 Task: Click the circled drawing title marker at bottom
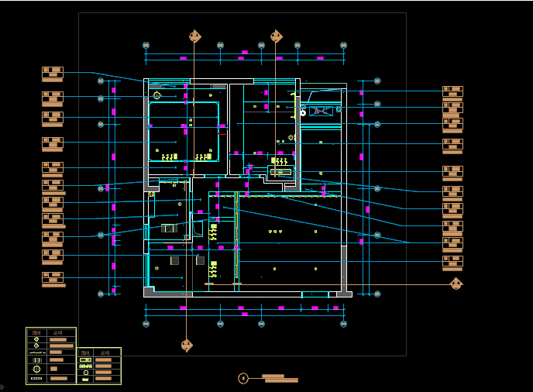pos(243,378)
